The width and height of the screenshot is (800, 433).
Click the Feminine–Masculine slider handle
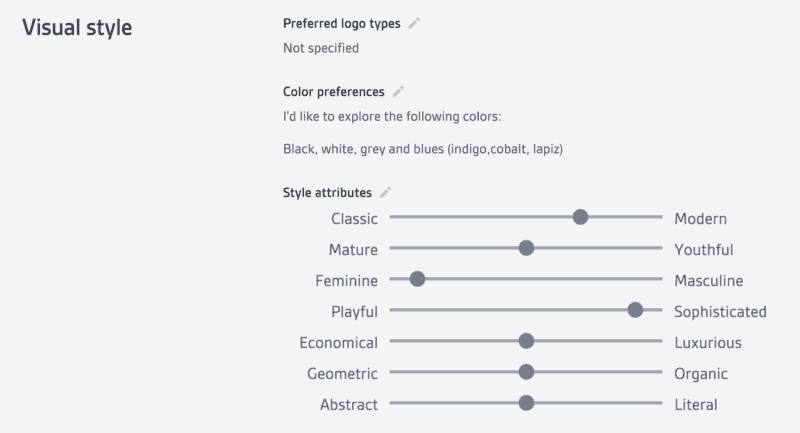point(417,279)
